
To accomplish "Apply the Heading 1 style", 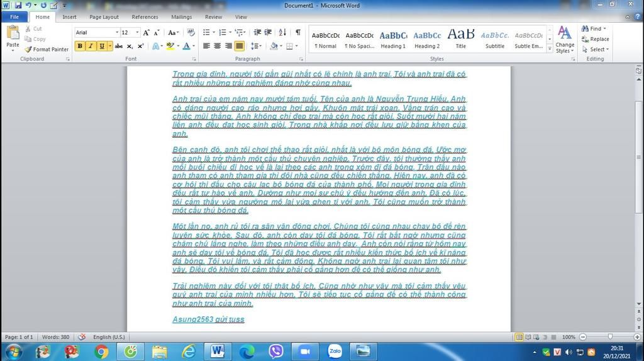I will click(393, 40).
